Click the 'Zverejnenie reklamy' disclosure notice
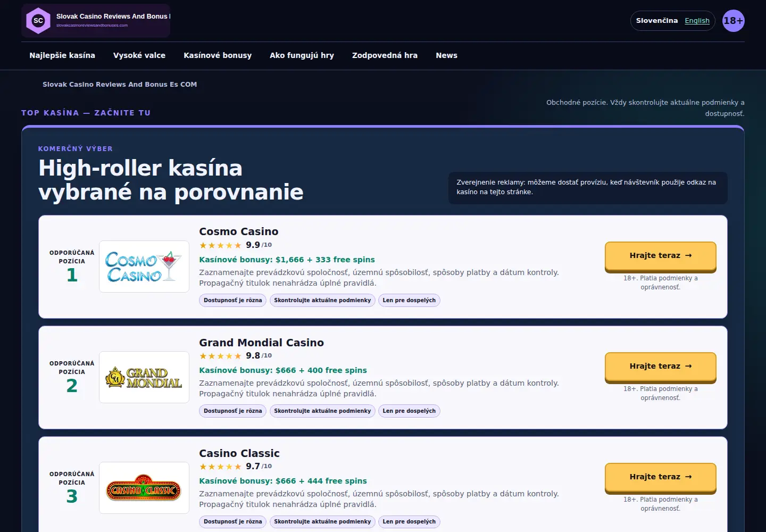The image size is (766, 532). click(588, 187)
